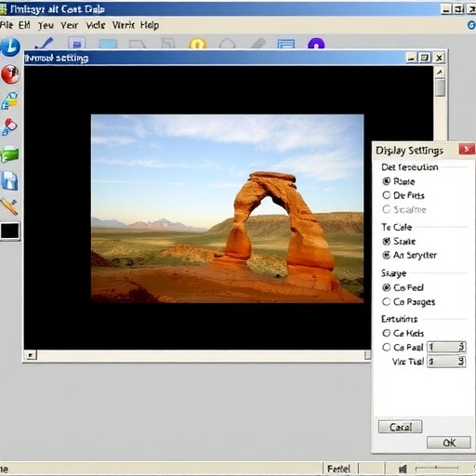Click the vertical scrollbar thumb of image window
The image size is (476, 476).
[x=440, y=87]
